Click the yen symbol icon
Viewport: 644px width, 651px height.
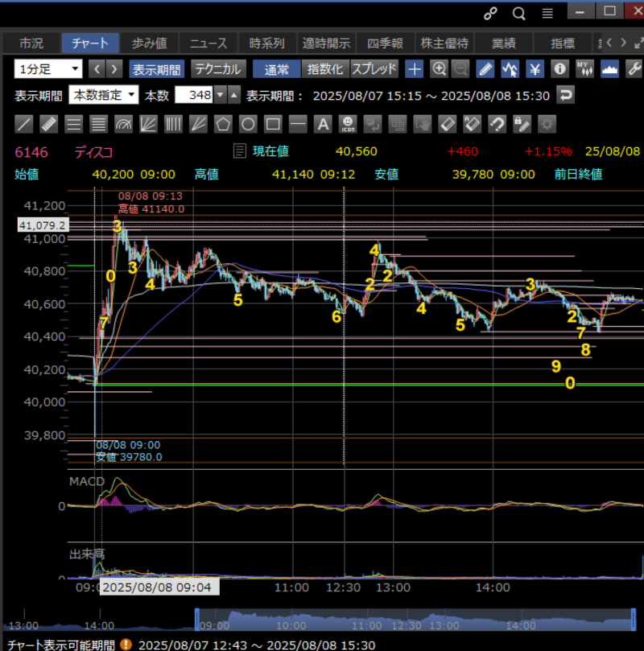pos(535,69)
